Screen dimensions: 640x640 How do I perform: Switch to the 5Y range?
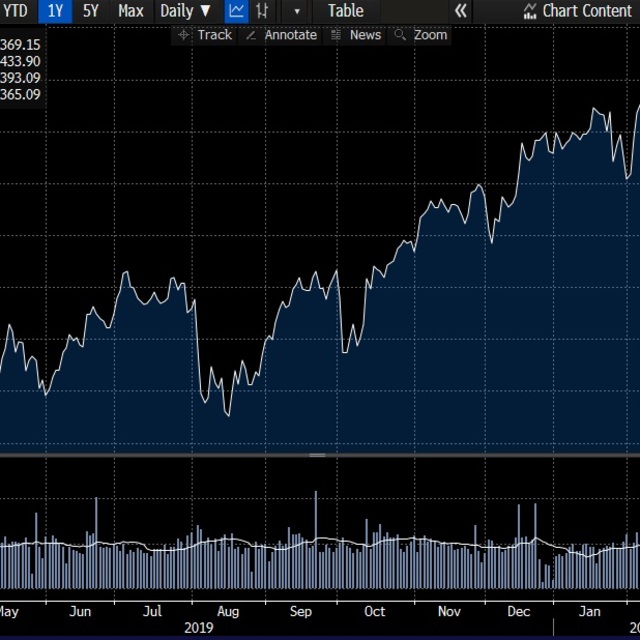click(91, 11)
